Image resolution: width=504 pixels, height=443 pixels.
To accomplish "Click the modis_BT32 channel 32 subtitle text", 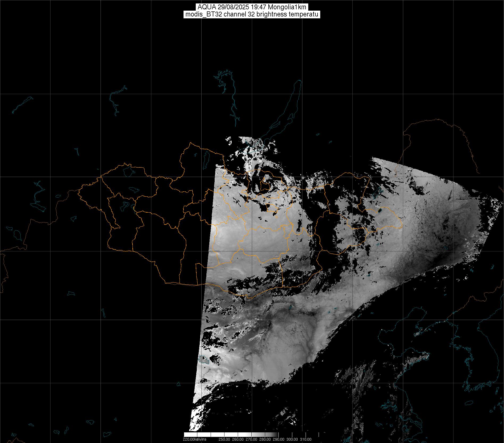I will [x=252, y=14].
